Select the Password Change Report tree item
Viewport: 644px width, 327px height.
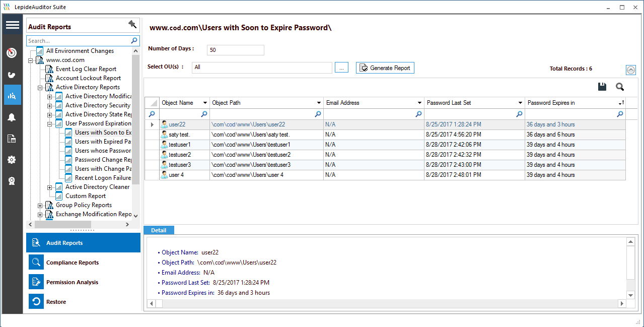pyautogui.click(x=103, y=160)
